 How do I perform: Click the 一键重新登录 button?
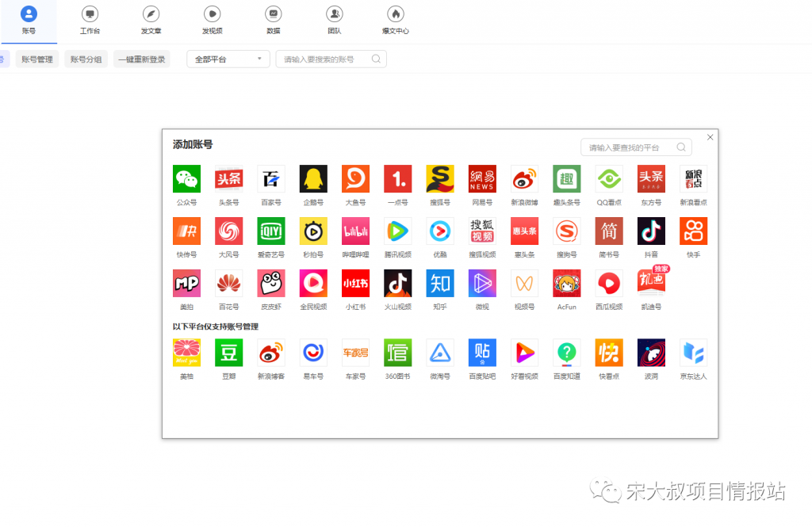tap(142, 59)
